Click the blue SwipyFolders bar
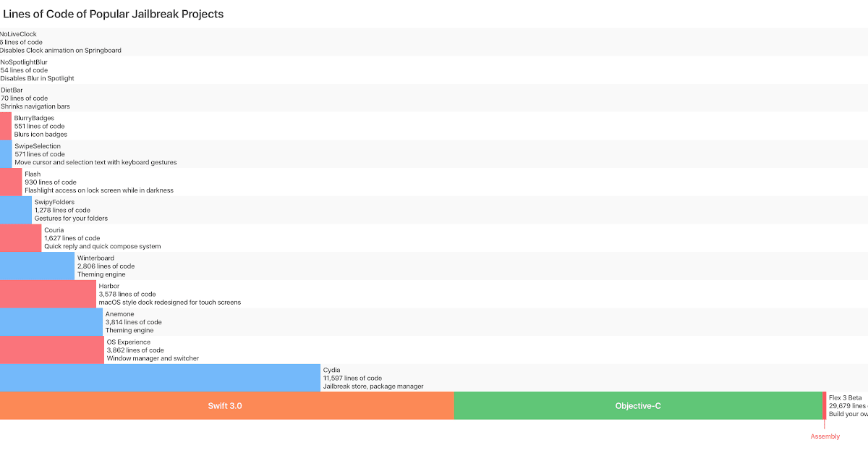Image resolution: width=868 pixels, height=456 pixels. [16, 210]
